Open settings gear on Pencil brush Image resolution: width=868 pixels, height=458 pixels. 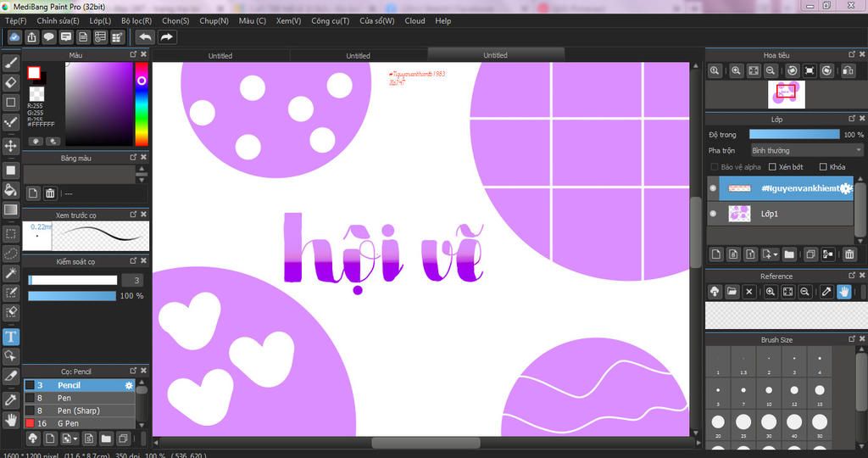coord(129,385)
